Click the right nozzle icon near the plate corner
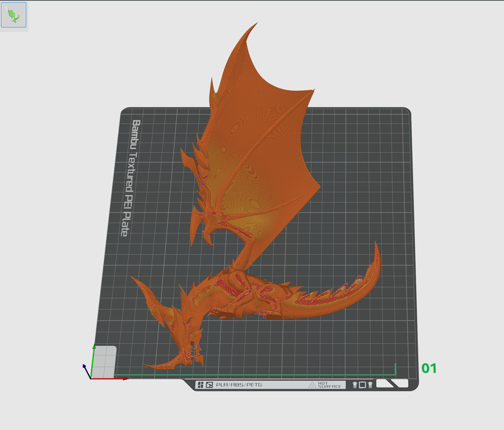The height and width of the screenshot is (430, 504). click(370, 385)
